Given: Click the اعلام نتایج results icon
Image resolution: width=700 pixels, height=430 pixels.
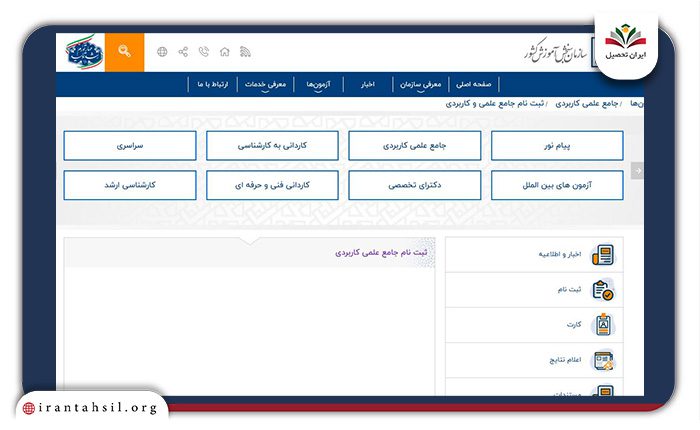Looking at the screenshot, I should (603, 360).
